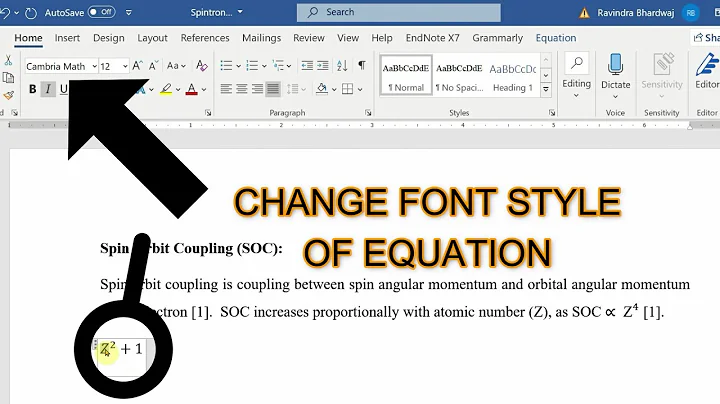Switch to the Design tab
This screenshot has width=720, height=404.
(109, 38)
